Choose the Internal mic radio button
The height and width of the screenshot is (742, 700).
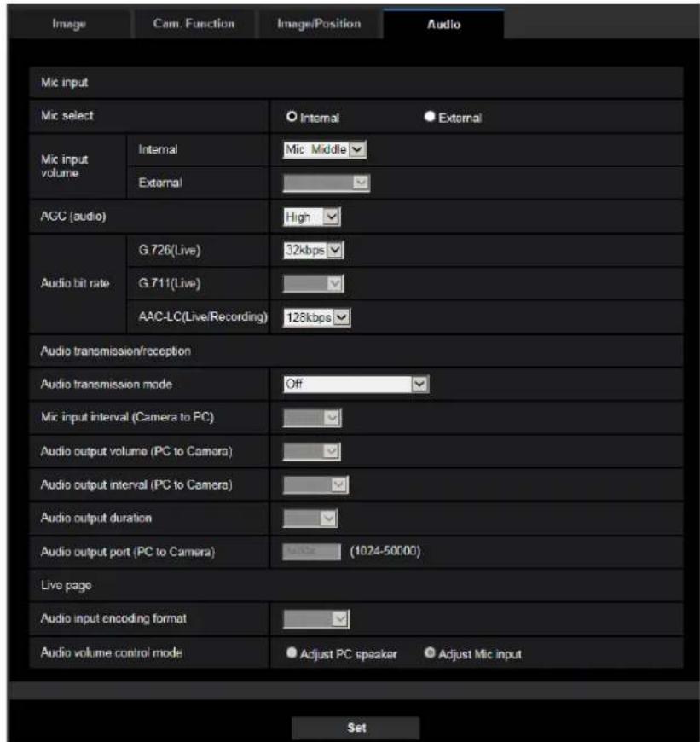coord(292,116)
